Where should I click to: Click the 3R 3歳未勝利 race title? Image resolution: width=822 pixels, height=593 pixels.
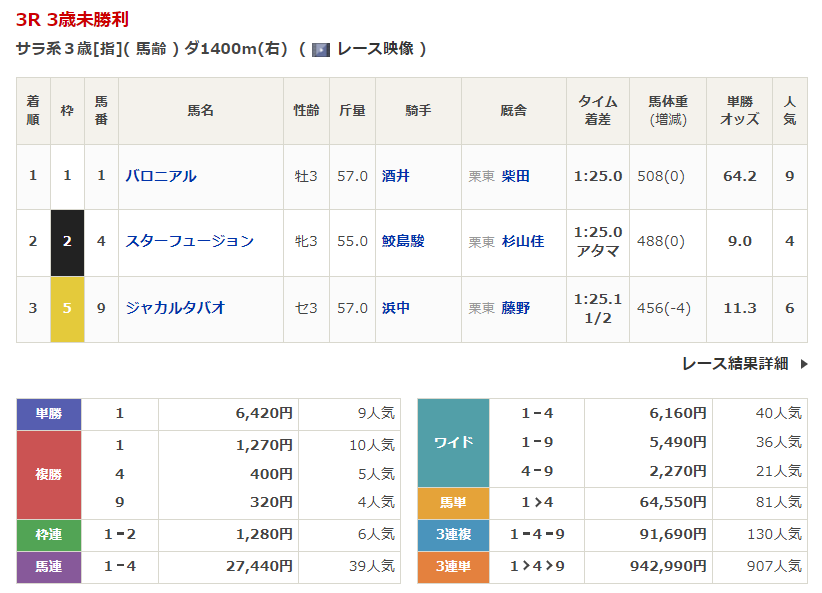72,19
